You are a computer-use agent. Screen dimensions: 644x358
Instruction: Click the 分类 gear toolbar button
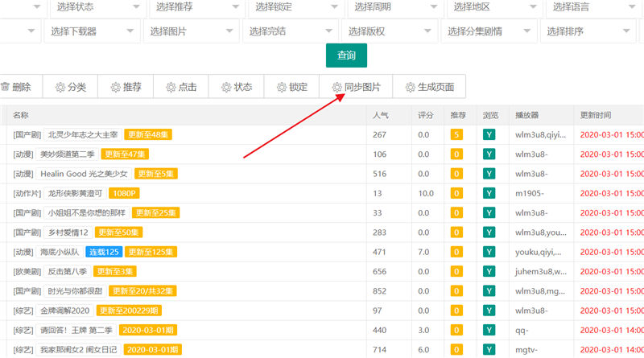click(70, 87)
